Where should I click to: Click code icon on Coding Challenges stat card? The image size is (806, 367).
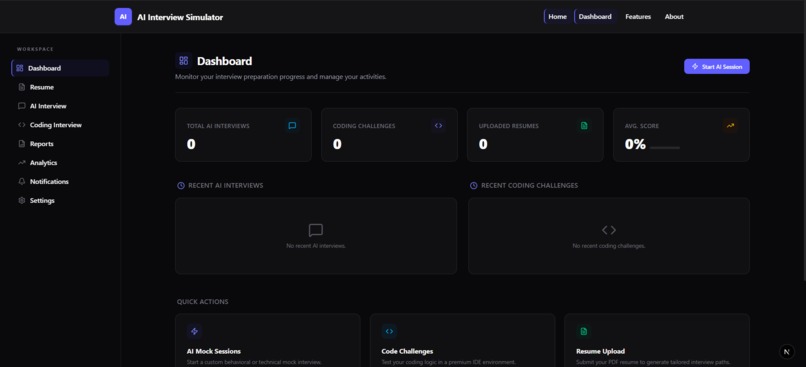click(438, 125)
